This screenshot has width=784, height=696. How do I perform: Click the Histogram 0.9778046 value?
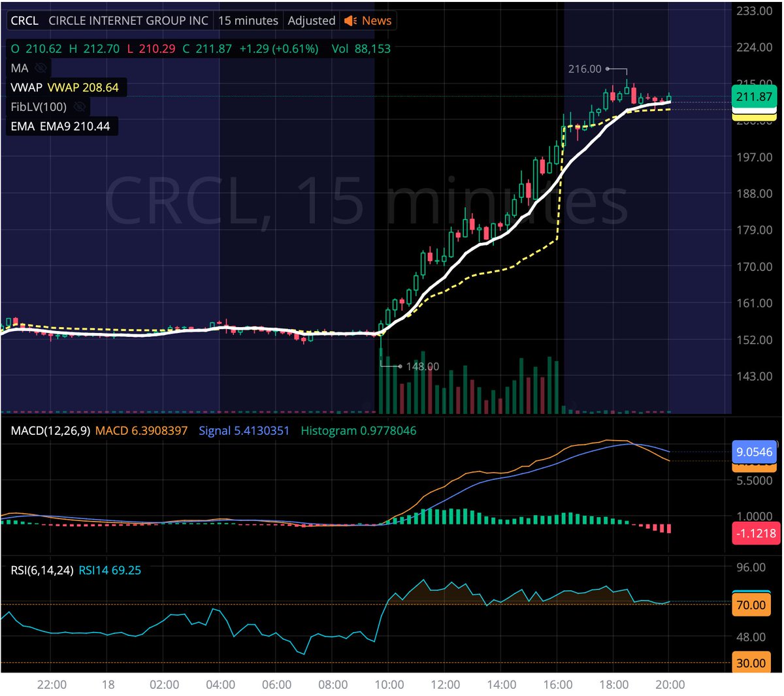[359, 431]
